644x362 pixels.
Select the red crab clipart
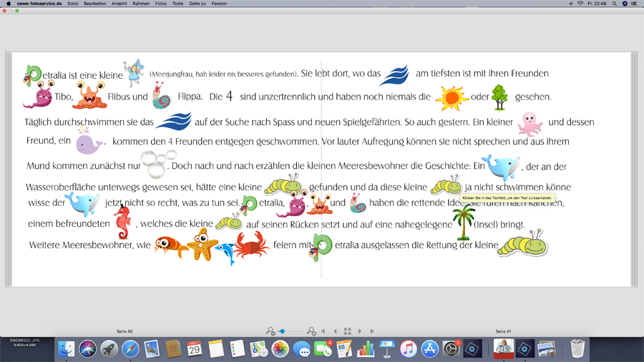pos(251,246)
